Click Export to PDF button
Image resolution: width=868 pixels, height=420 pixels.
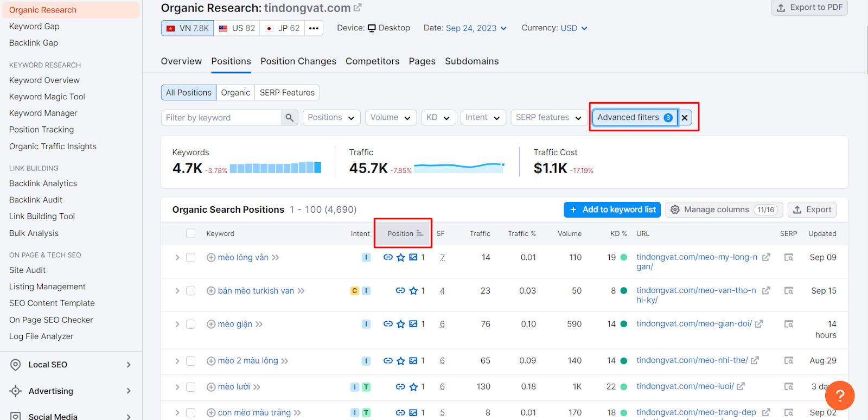pos(809,8)
